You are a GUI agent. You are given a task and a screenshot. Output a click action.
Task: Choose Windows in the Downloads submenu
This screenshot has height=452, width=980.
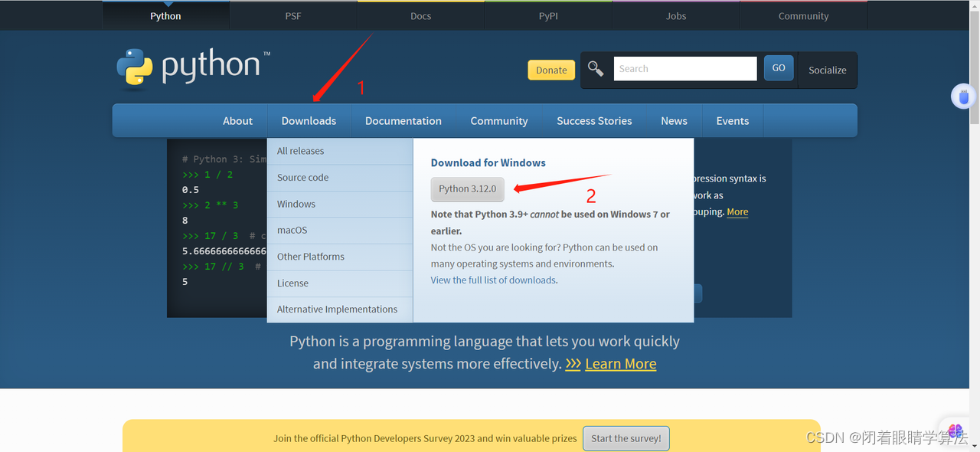(340, 204)
